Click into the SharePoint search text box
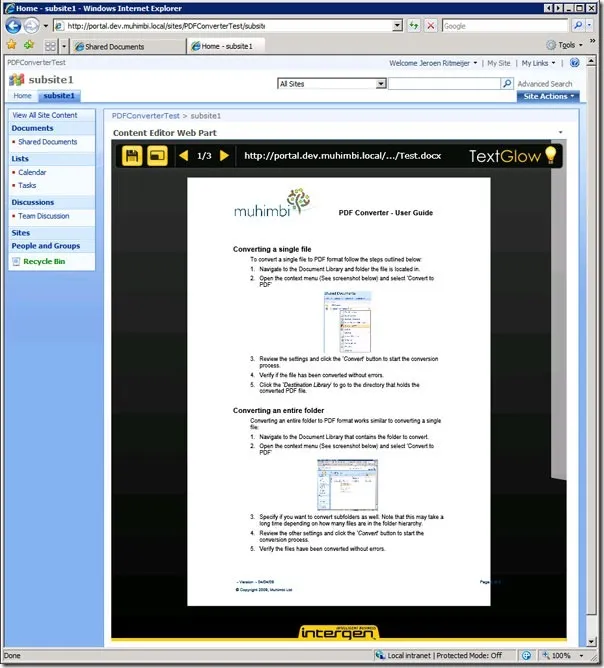The image size is (604, 668). tap(443, 84)
